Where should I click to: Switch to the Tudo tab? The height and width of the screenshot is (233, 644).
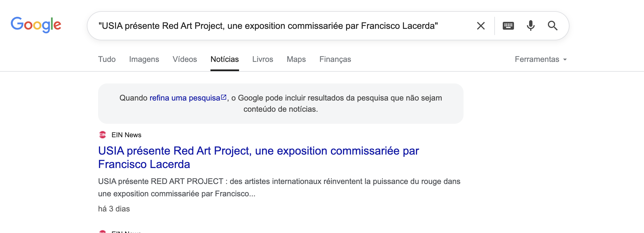[x=107, y=59]
